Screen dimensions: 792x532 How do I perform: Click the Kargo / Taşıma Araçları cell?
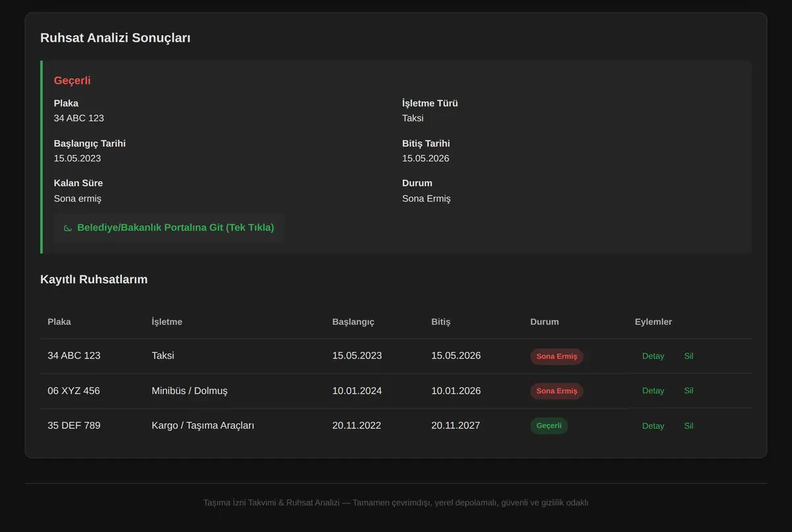[x=203, y=426]
